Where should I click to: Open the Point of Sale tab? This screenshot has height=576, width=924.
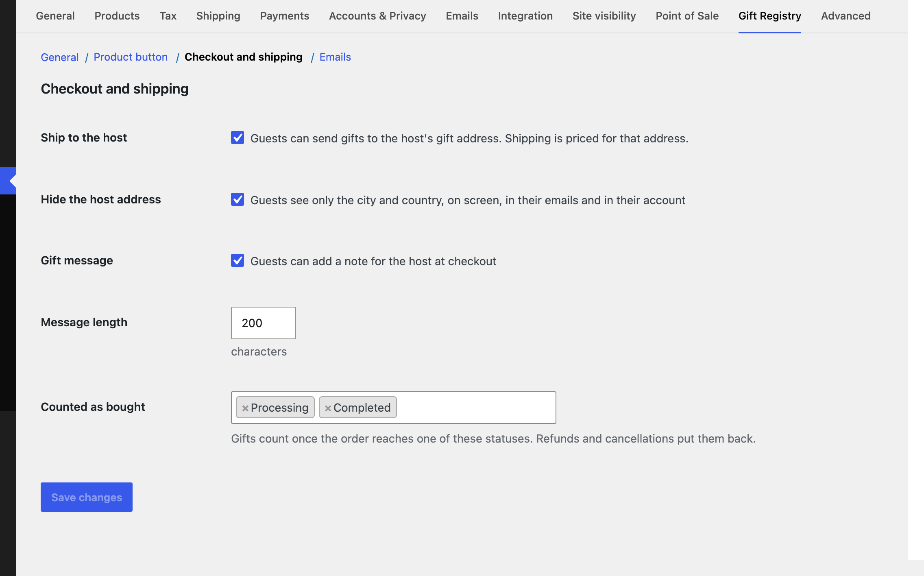pos(687,16)
